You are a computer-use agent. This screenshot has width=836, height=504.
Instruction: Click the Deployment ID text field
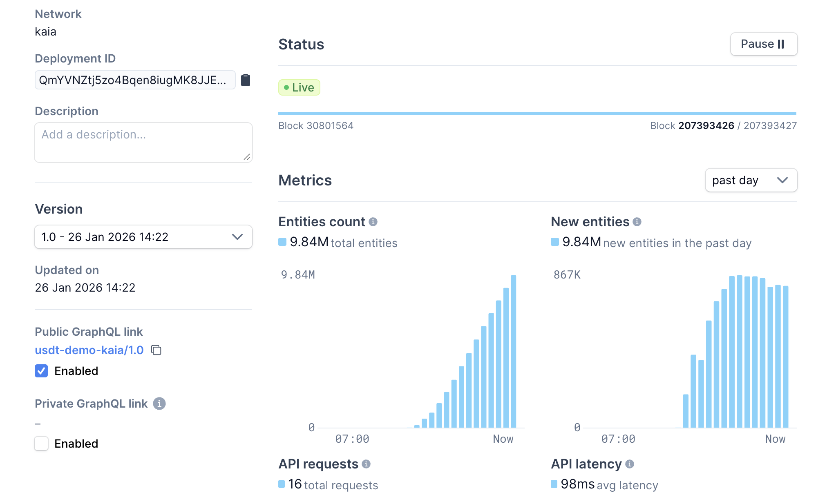(135, 80)
